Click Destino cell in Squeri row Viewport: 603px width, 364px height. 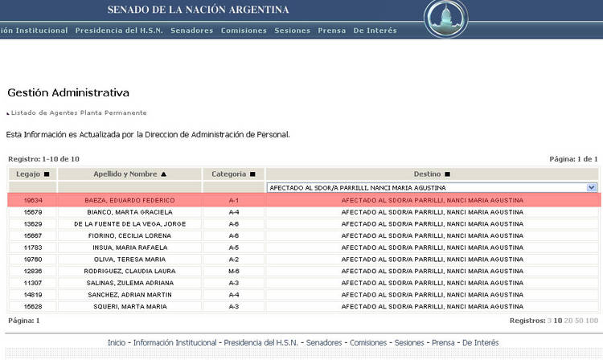click(x=433, y=307)
